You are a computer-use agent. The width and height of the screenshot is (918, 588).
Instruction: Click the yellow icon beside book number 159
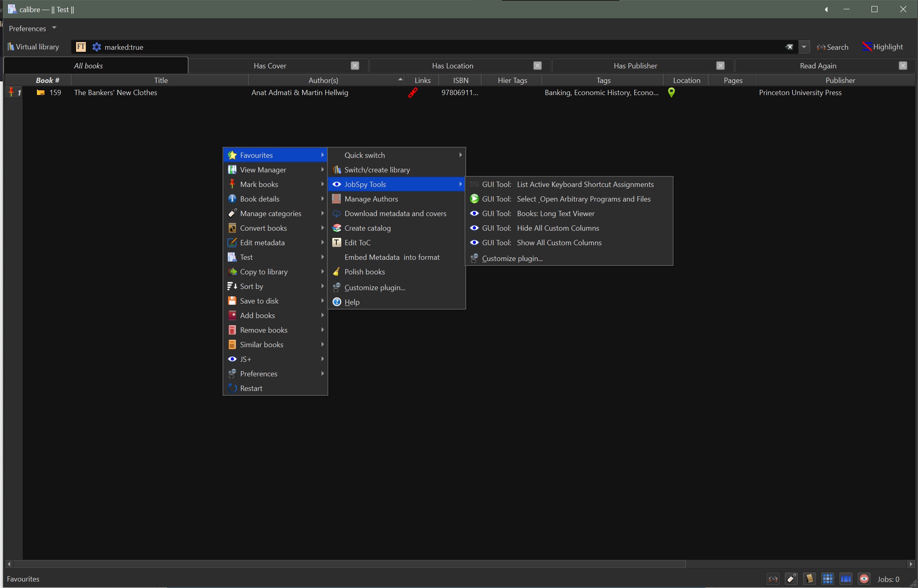[x=40, y=93]
